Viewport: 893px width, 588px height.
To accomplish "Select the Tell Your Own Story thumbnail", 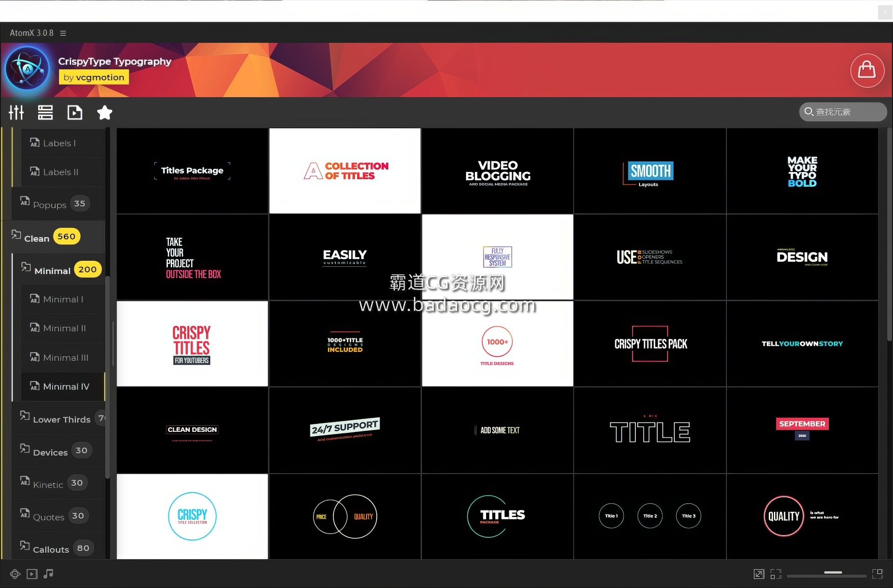I will [x=802, y=344].
